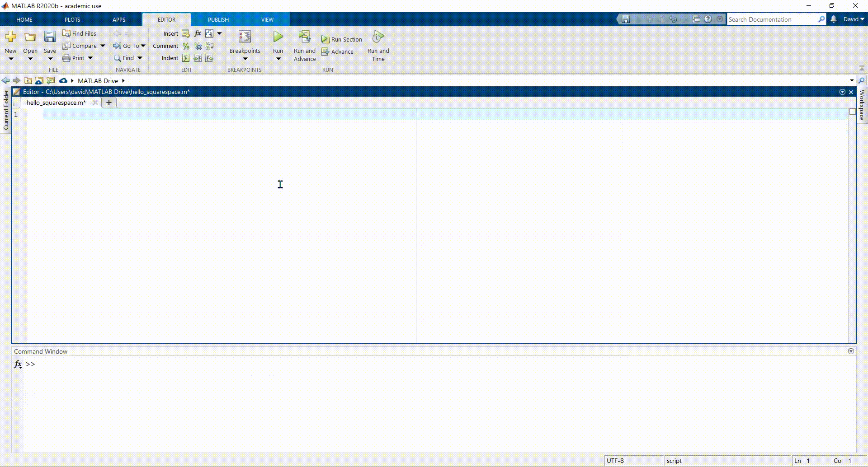
Task: Select the EDITOR tab
Action: pos(166,19)
